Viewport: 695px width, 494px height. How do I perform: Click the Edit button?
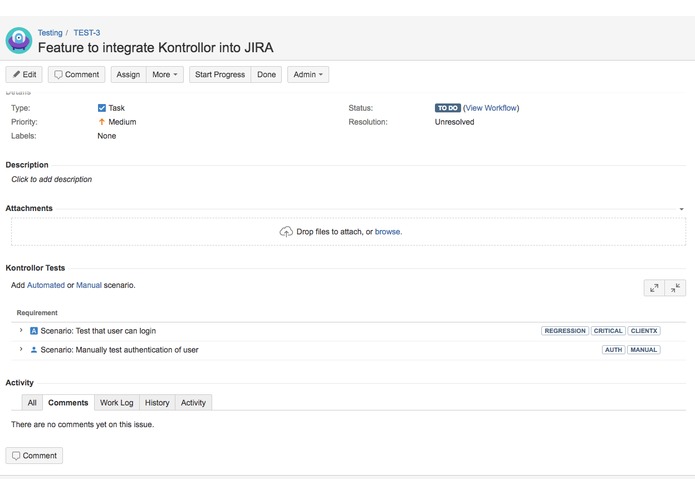coord(24,74)
